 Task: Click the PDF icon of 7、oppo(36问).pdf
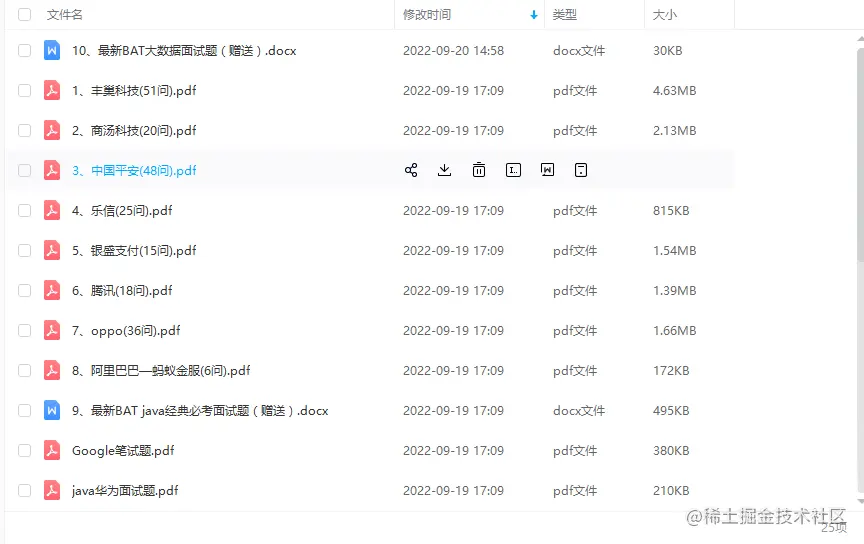[x=52, y=331]
